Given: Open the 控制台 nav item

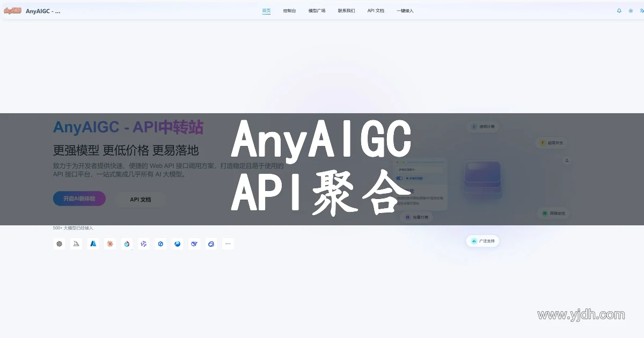Looking at the screenshot, I should point(289,11).
